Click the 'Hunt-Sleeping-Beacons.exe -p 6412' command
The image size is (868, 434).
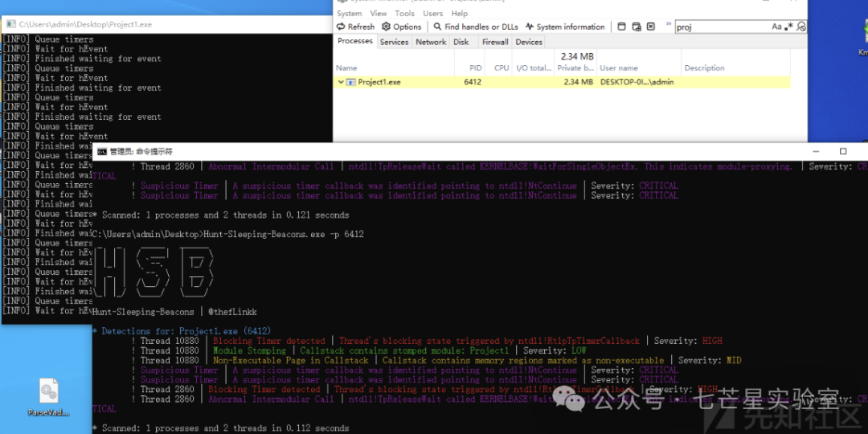pos(284,234)
